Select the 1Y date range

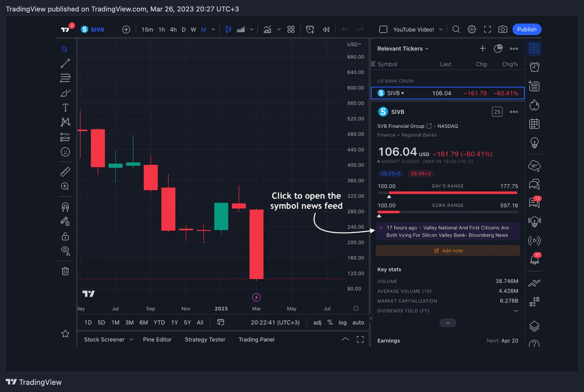pyautogui.click(x=174, y=322)
